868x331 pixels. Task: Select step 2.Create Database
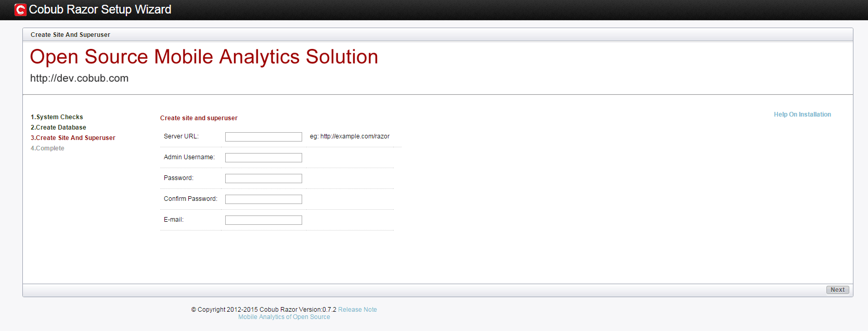pos(58,128)
